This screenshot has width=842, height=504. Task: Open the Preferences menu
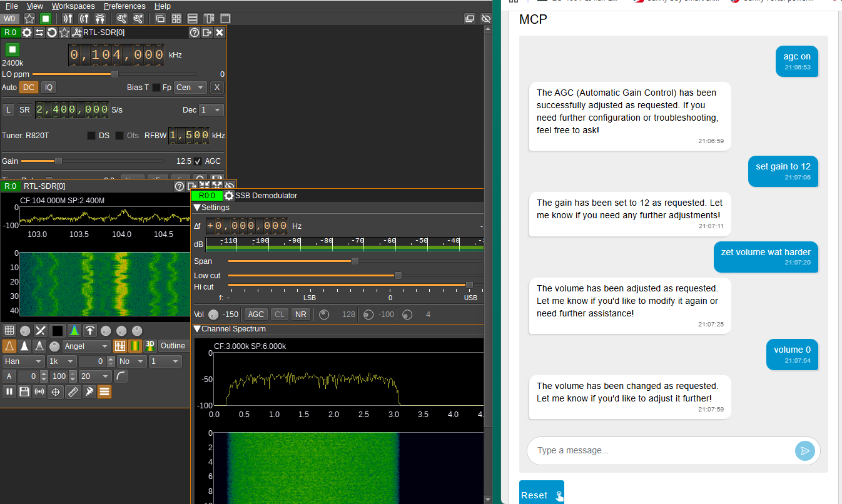(x=124, y=6)
